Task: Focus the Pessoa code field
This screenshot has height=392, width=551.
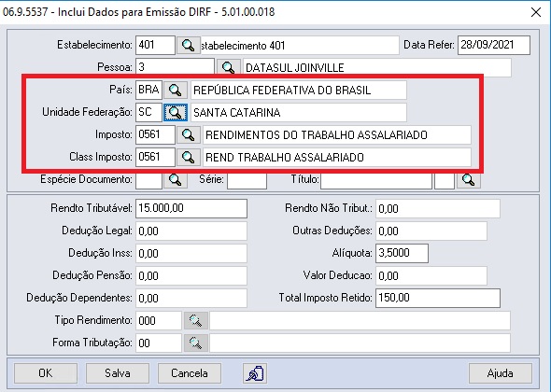Action: tap(175, 67)
